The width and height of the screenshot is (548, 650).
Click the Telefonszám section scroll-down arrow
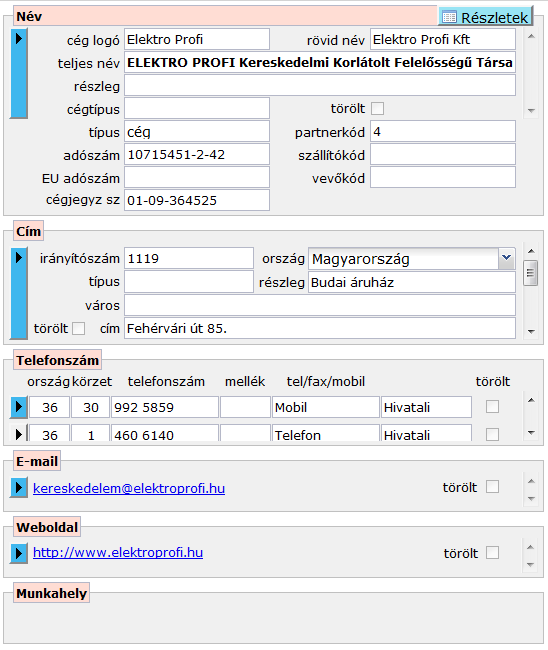(x=531, y=433)
